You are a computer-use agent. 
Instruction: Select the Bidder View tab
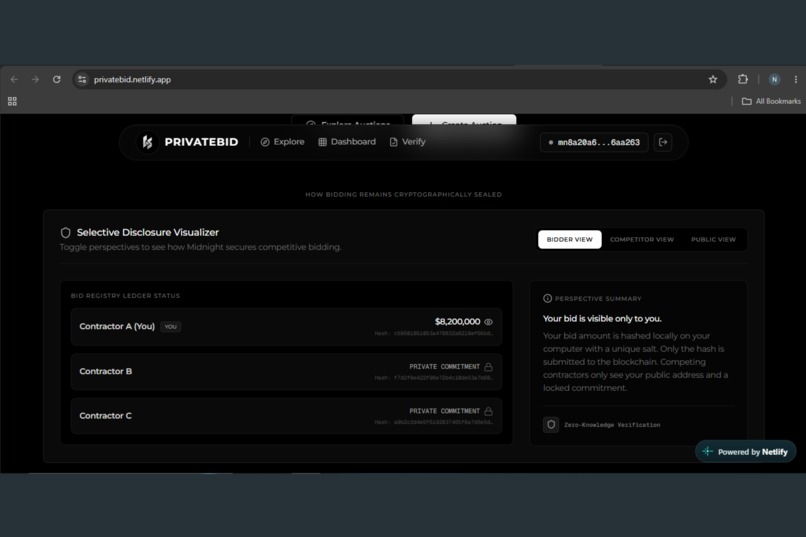click(x=570, y=239)
